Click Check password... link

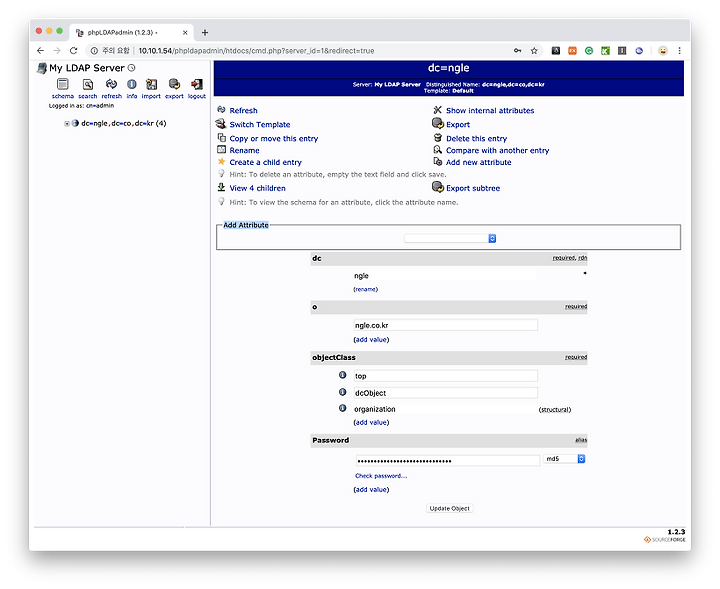tap(381, 476)
